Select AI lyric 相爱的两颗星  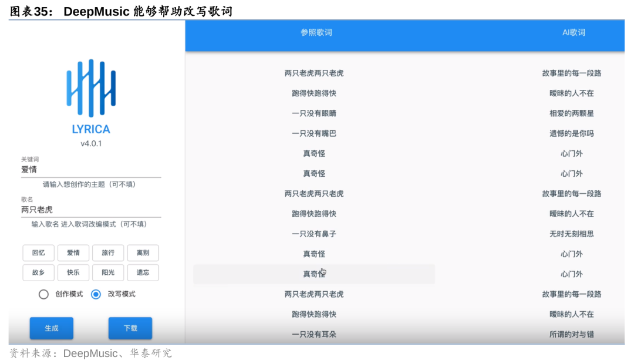pos(572,113)
